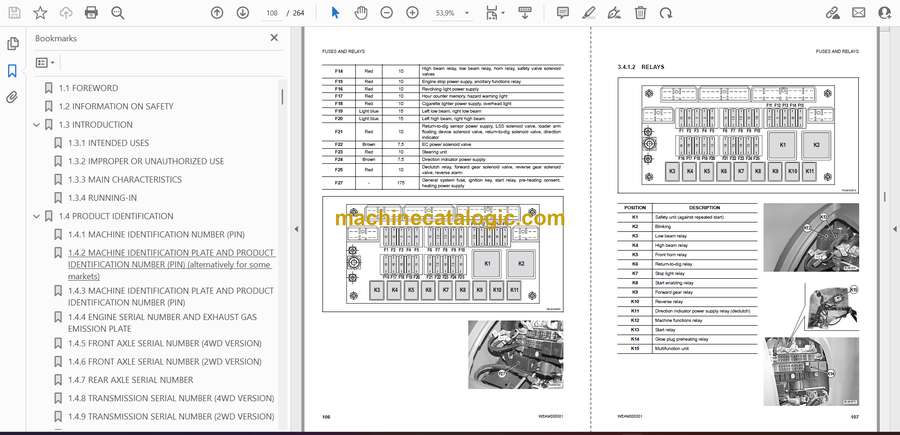
Task: Collapse the left pane with the arrow handle
Action: 296,229
